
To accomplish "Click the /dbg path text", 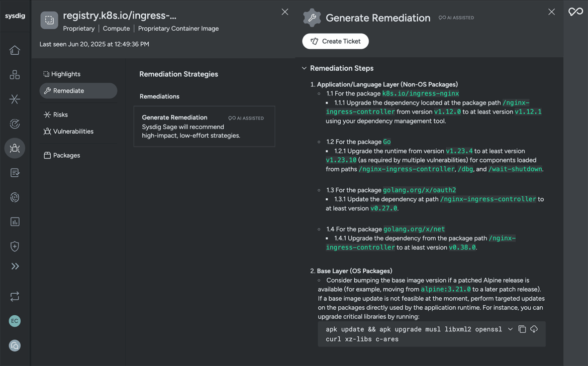I will [465, 169].
